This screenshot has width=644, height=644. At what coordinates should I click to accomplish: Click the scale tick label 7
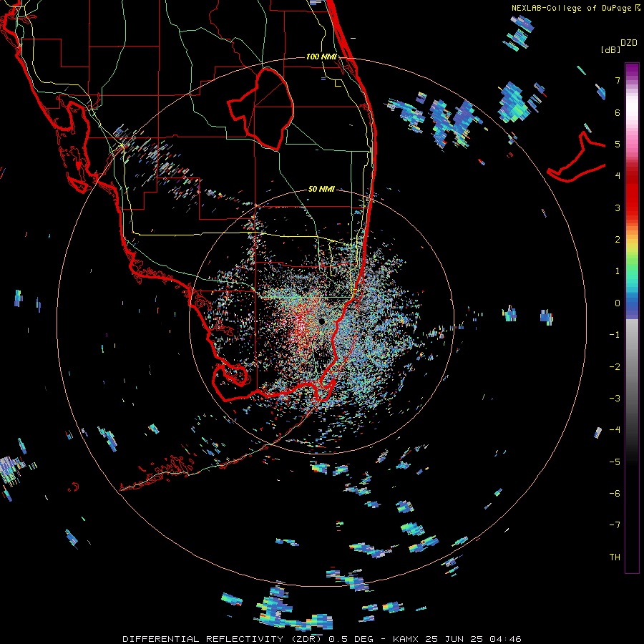click(x=618, y=80)
